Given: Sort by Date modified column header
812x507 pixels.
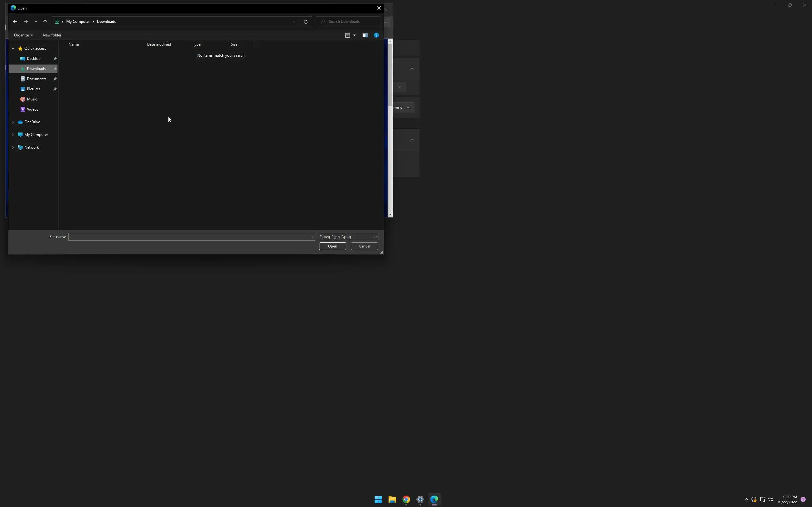Looking at the screenshot, I should click(159, 44).
